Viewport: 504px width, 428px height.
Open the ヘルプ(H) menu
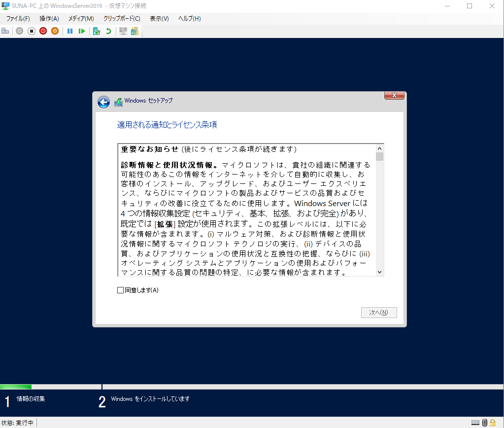click(x=189, y=19)
